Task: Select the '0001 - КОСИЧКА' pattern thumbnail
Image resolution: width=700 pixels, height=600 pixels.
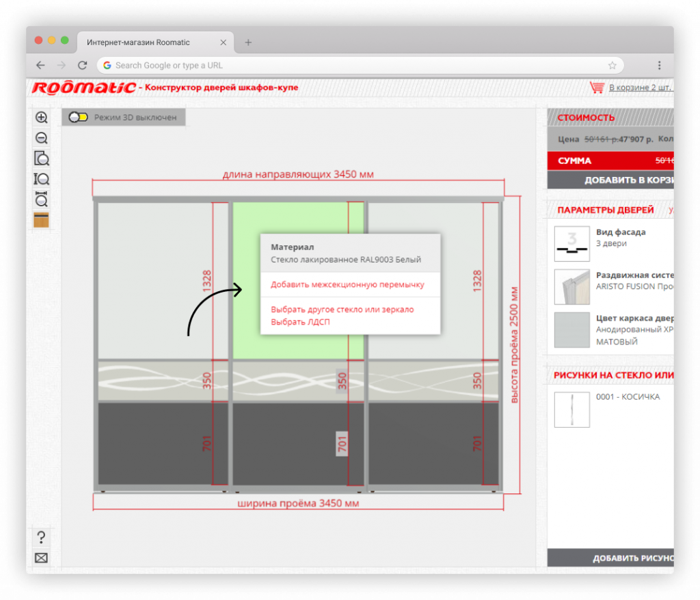Action: pyautogui.click(x=571, y=410)
